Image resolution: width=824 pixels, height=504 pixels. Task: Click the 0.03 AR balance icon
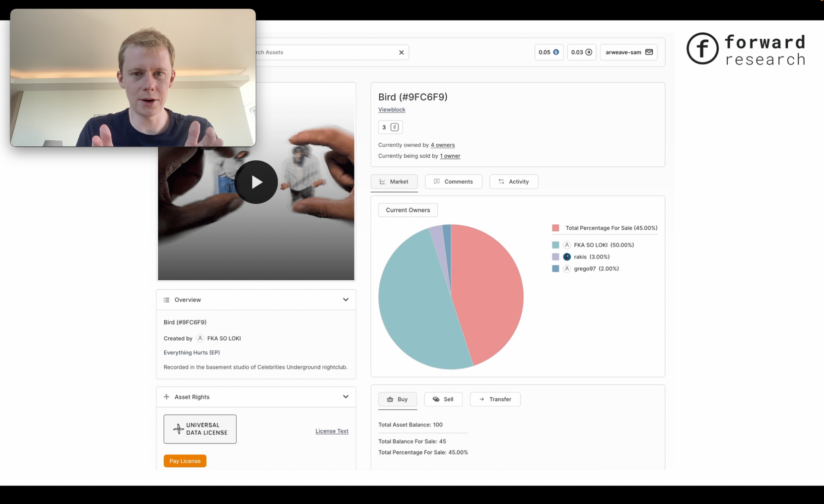pyautogui.click(x=589, y=52)
